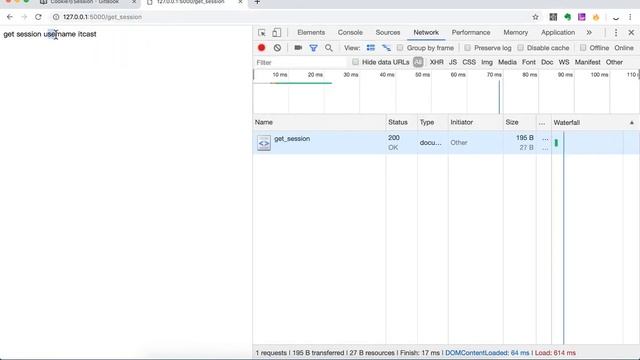Clear the network log

coord(277,48)
